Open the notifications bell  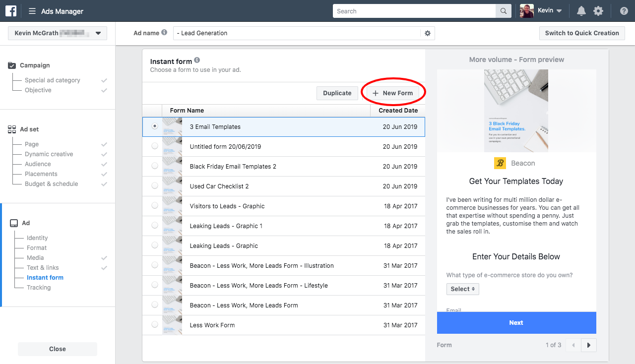pos(581,11)
